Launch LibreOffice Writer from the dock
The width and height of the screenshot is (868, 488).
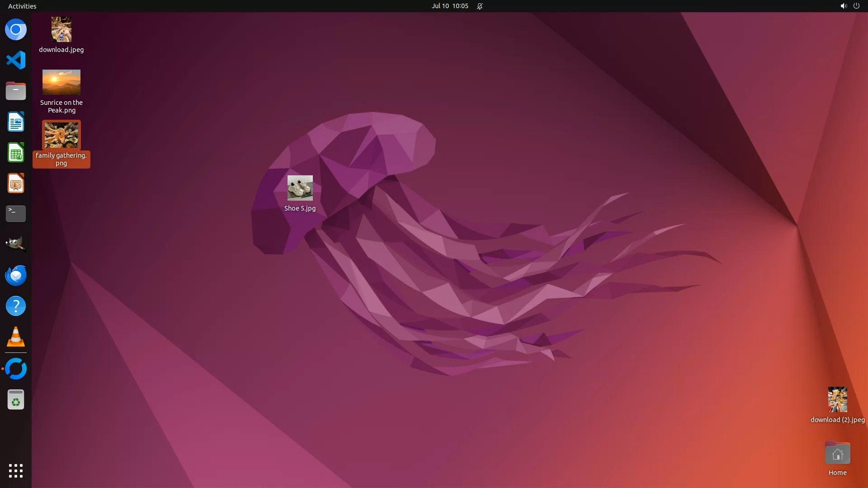[16, 122]
